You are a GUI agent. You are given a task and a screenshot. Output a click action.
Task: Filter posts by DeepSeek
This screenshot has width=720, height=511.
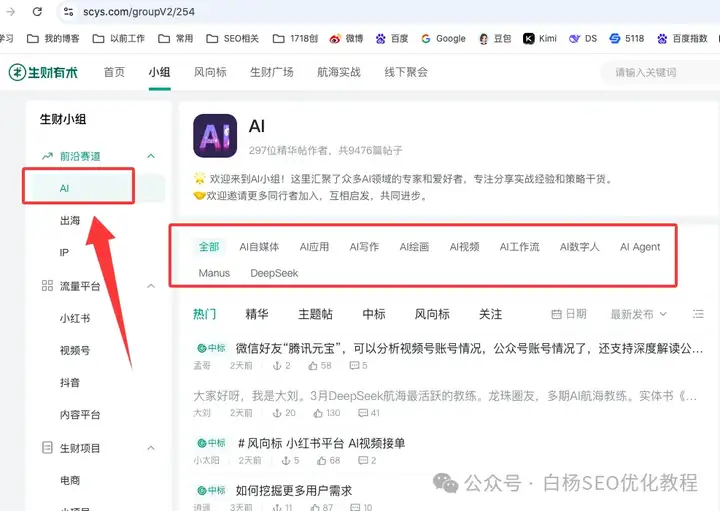coord(274,273)
